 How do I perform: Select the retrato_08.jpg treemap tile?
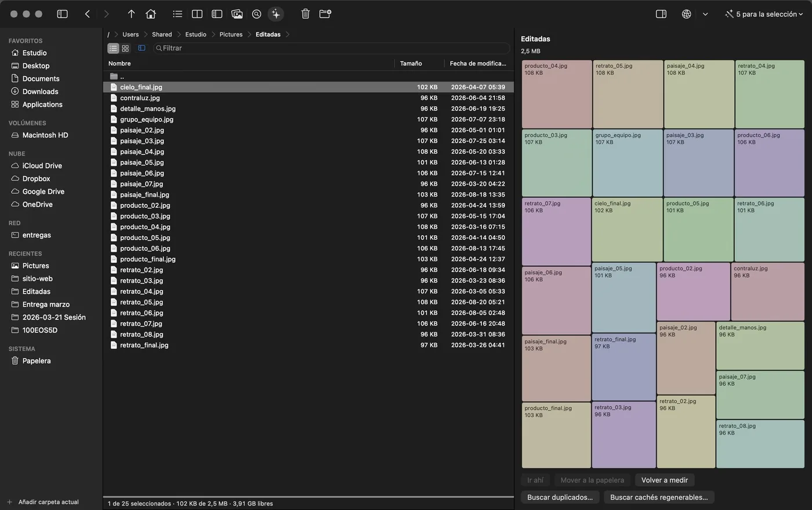pyautogui.click(x=760, y=444)
